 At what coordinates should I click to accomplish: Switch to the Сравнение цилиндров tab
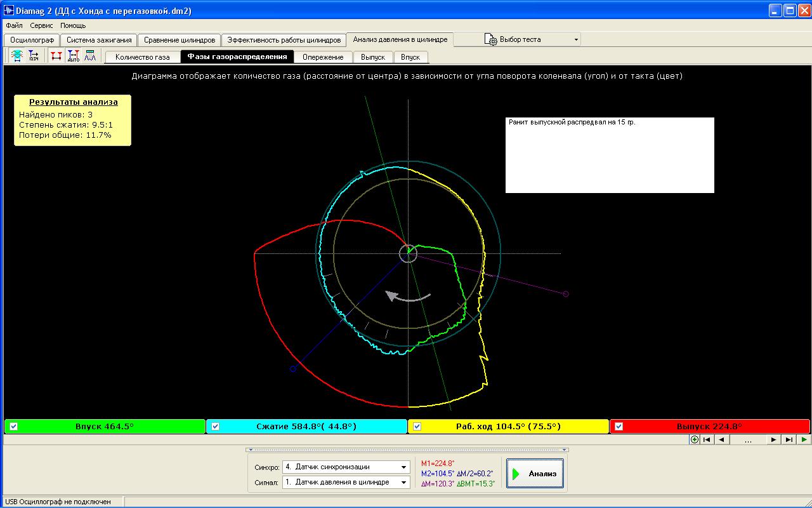tap(180, 39)
